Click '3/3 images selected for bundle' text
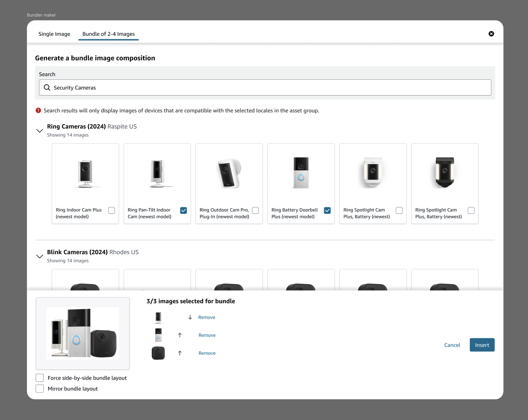 [x=191, y=301]
